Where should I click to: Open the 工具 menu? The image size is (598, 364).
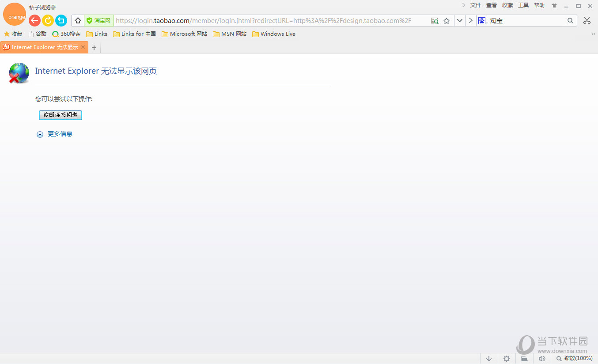[x=523, y=5]
